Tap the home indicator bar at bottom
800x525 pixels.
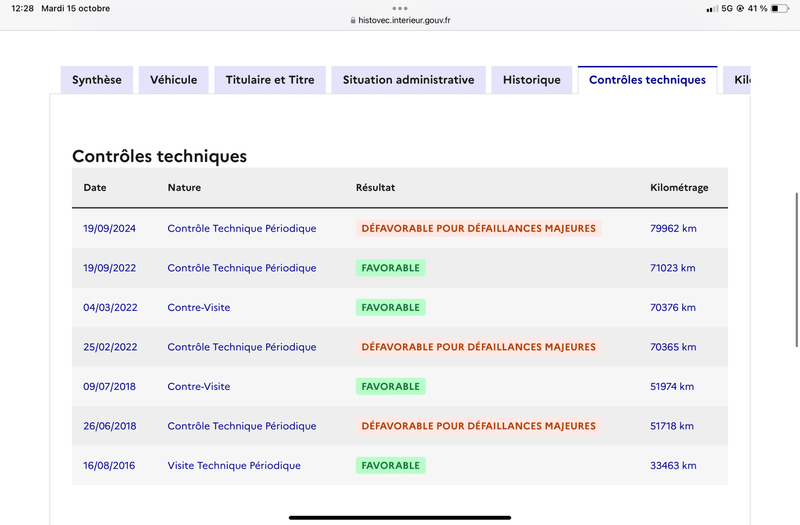pyautogui.click(x=400, y=517)
